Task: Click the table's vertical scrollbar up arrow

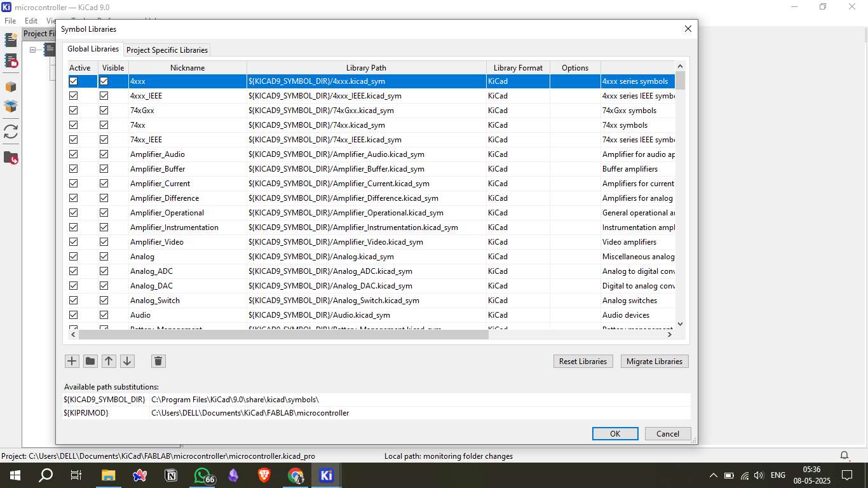Action: 680,66
